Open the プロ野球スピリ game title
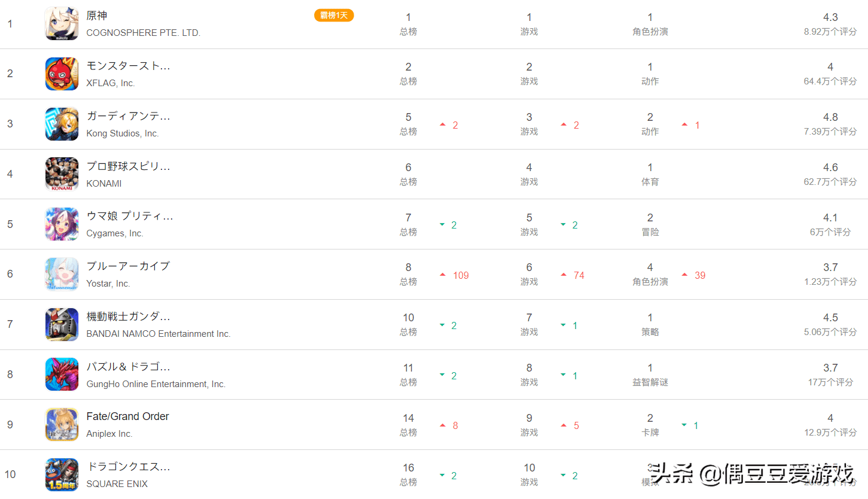 coord(129,166)
